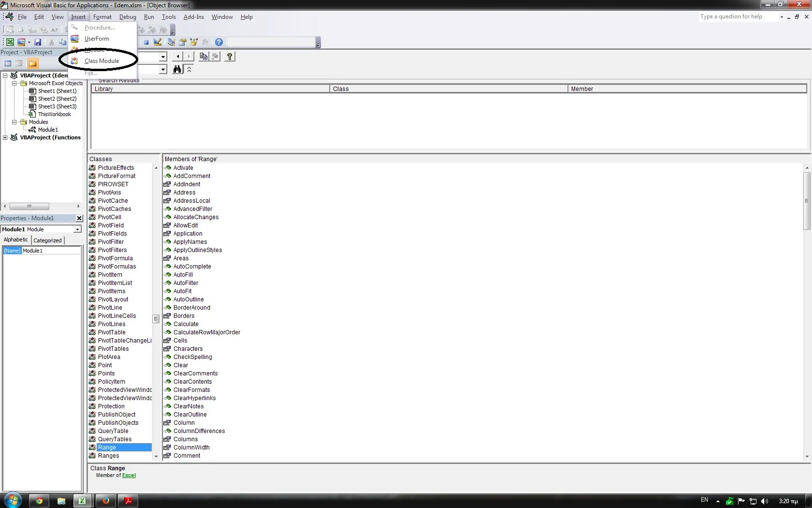Click the Members list vertical scrollbar thumb

coord(807,201)
